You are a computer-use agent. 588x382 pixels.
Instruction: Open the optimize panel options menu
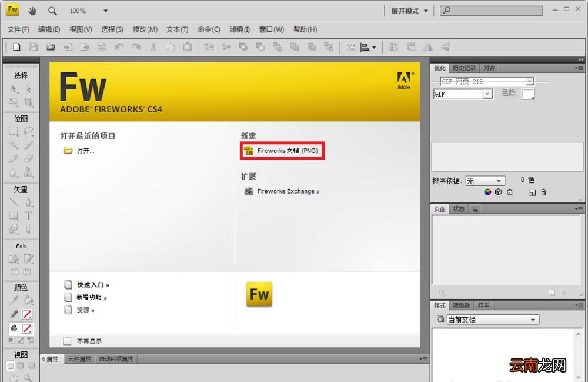pyautogui.click(x=579, y=68)
